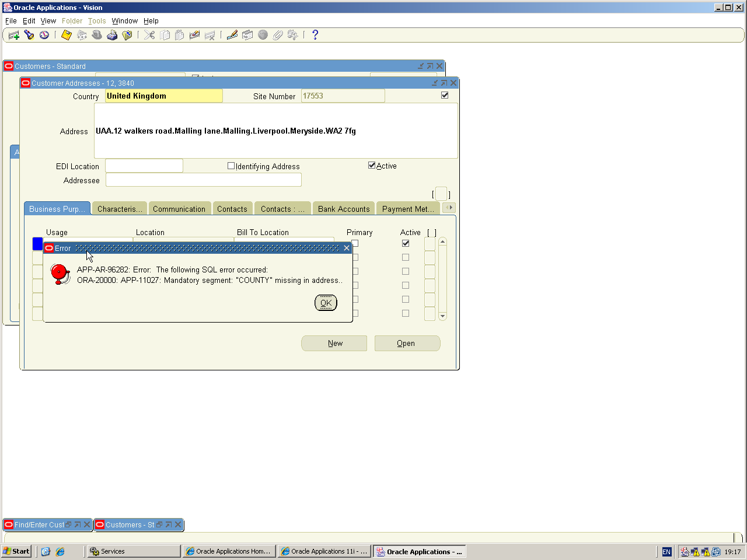Toggle checkbox right of Site Number field
Screen dimensions: 747x560
coord(445,95)
